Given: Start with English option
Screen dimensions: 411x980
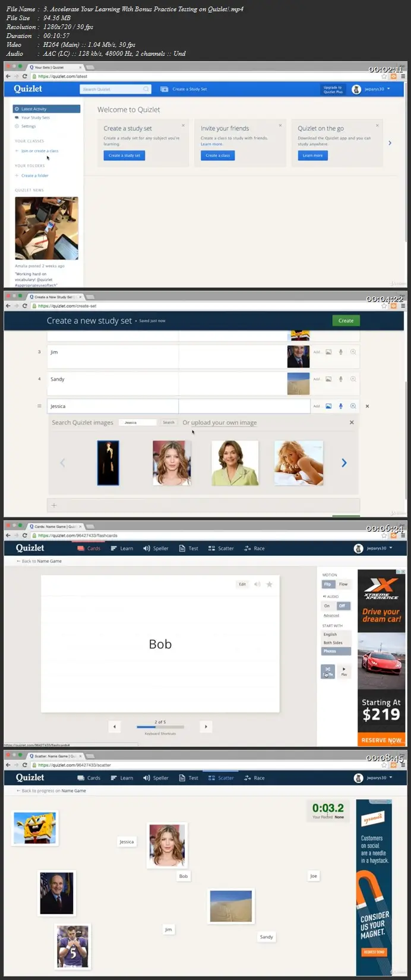Looking at the screenshot, I should coord(336,635).
